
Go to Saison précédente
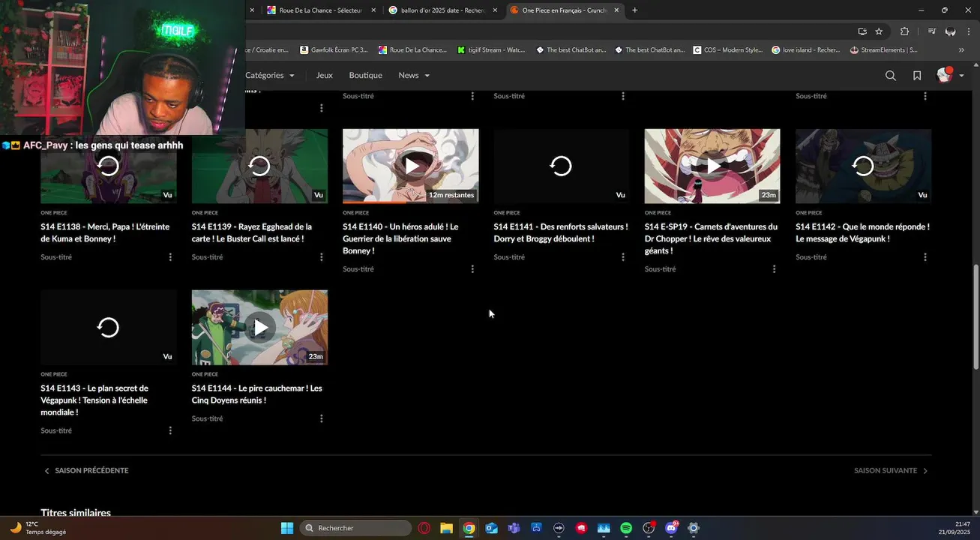(86, 471)
